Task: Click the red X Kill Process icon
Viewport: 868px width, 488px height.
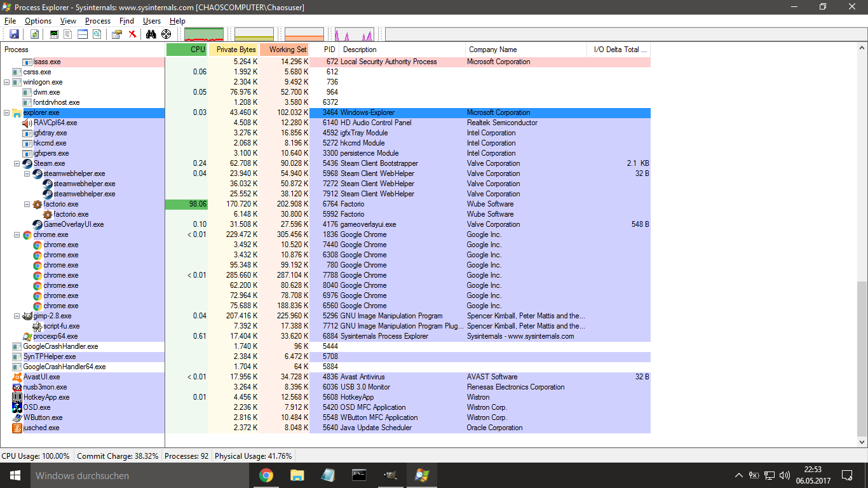Action: [x=132, y=34]
